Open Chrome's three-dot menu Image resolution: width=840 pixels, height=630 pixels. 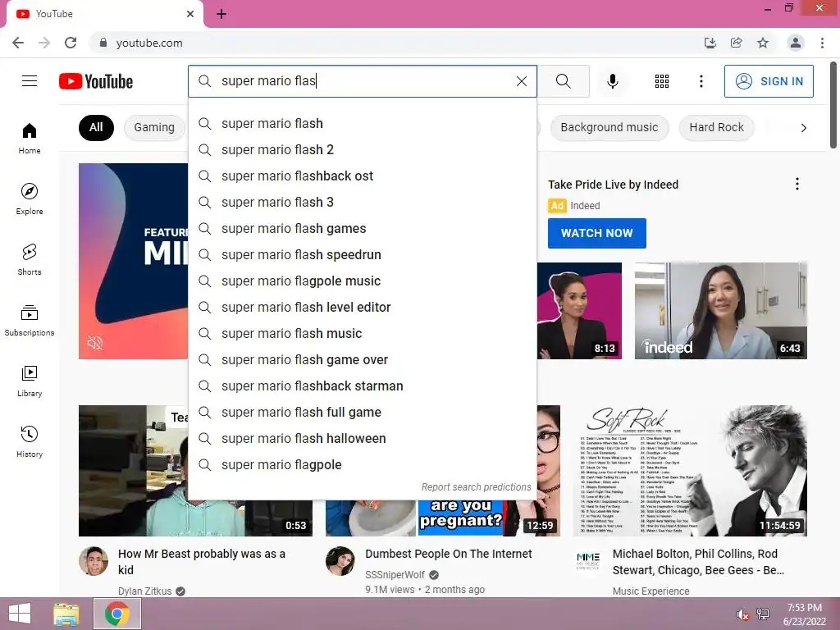tap(822, 43)
